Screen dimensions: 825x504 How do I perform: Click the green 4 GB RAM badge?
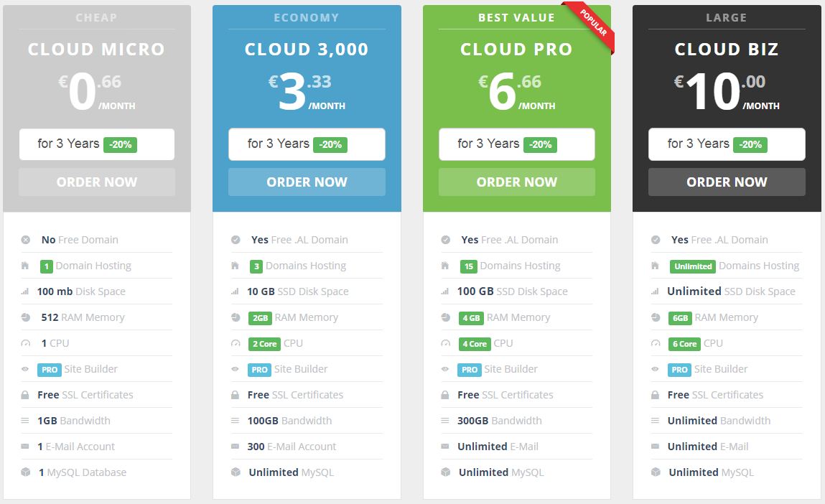point(471,318)
